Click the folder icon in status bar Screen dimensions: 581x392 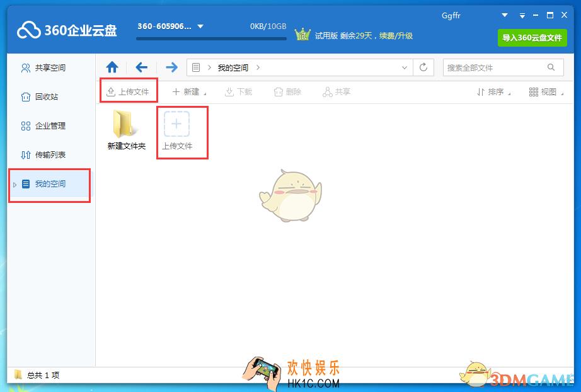(x=18, y=375)
